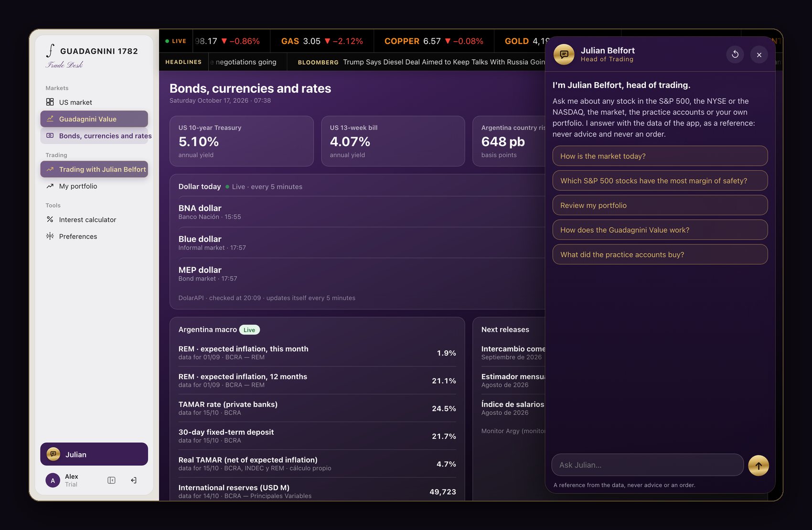Click the Blue dollar row
The width and height of the screenshot is (812, 530).
(362, 243)
